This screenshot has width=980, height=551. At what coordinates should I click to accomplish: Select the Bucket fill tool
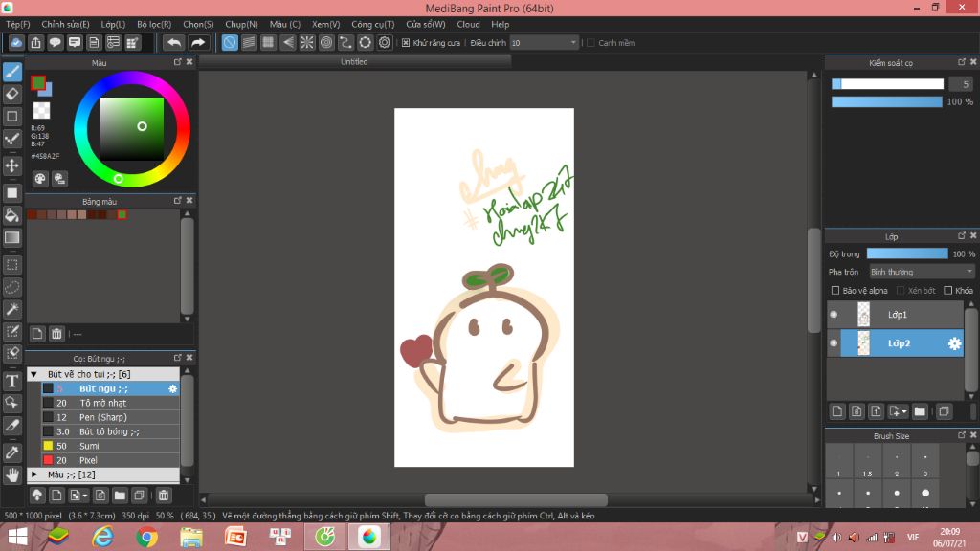[x=11, y=215]
